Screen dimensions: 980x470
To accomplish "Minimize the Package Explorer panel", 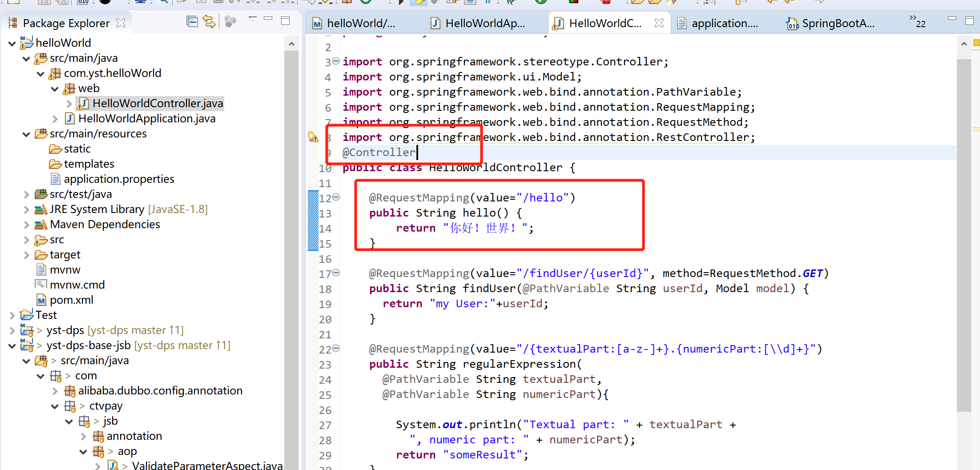I will (x=268, y=19).
